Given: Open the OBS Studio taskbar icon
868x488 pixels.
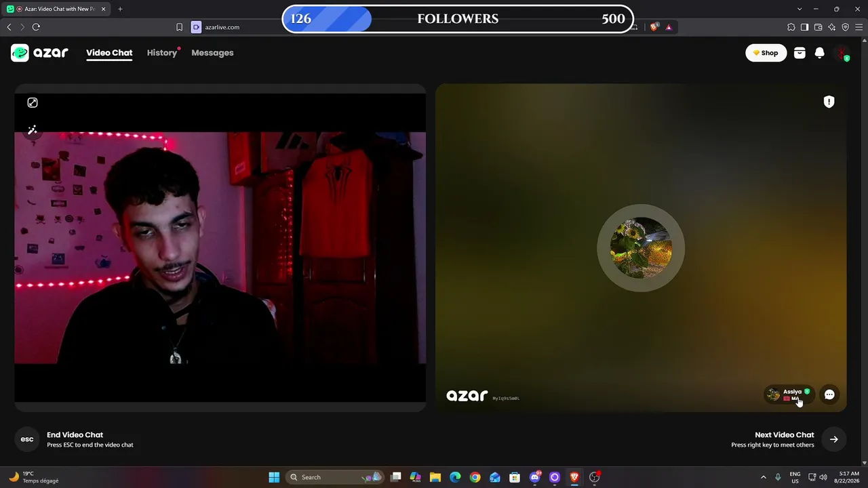Looking at the screenshot, I should pyautogui.click(x=595, y=477).
